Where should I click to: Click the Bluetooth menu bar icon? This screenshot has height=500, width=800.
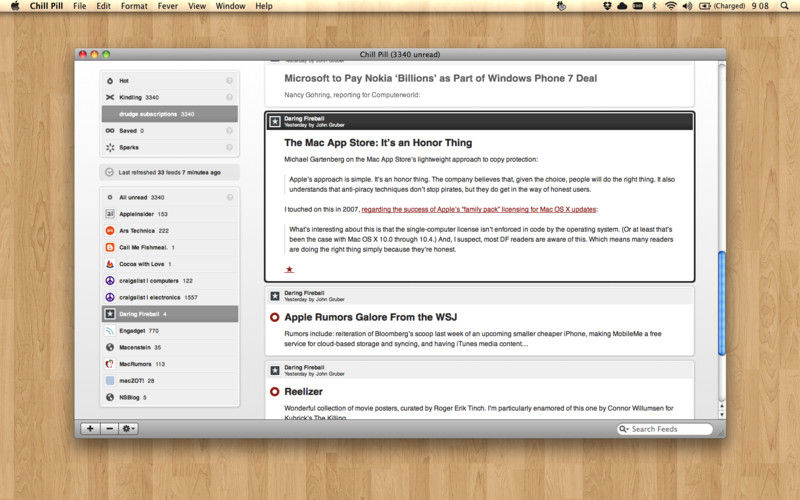(654, 6)
